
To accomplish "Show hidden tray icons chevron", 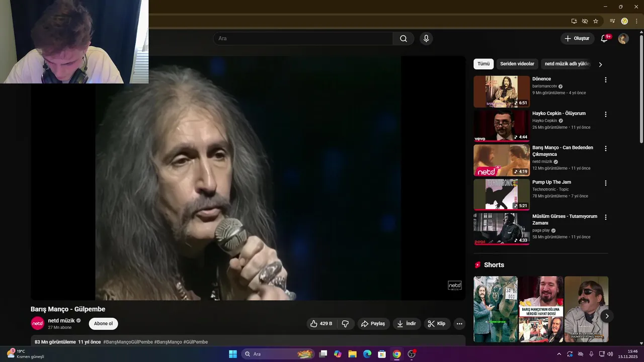I will tap(559, 354).
